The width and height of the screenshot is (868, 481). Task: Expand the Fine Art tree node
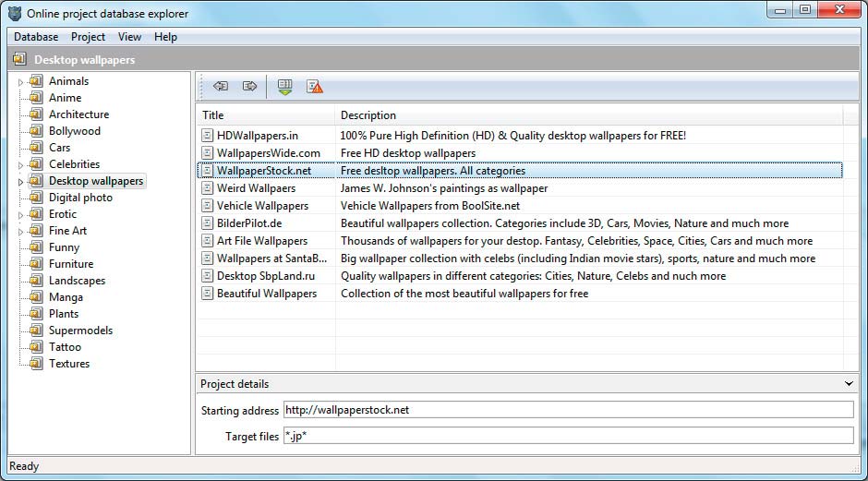point(20,232)
